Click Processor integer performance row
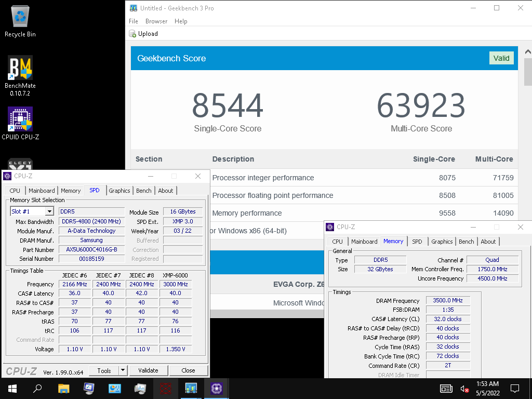 324,178
